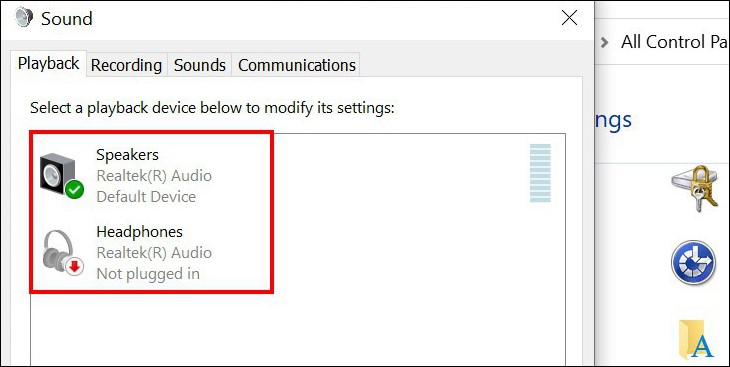This screenshot has width=730, height=367.
Task: Click the speaker icon in Sound title bar
Action: (x=24, y=18)
